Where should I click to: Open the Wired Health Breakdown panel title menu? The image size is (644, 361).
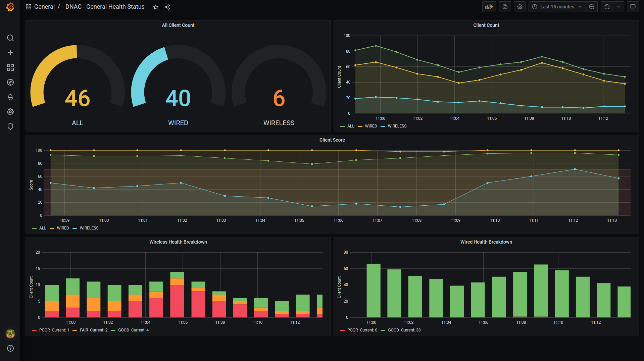click(x=486, y=242)
